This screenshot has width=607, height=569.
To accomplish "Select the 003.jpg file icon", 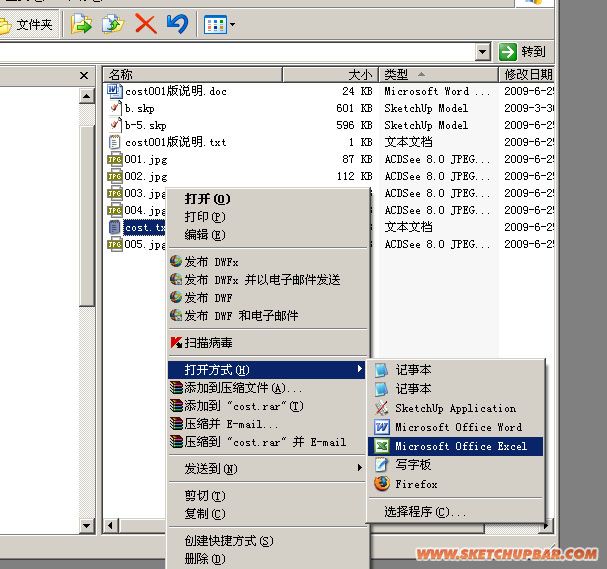I will pyautogui.click(x=115, y=193).
